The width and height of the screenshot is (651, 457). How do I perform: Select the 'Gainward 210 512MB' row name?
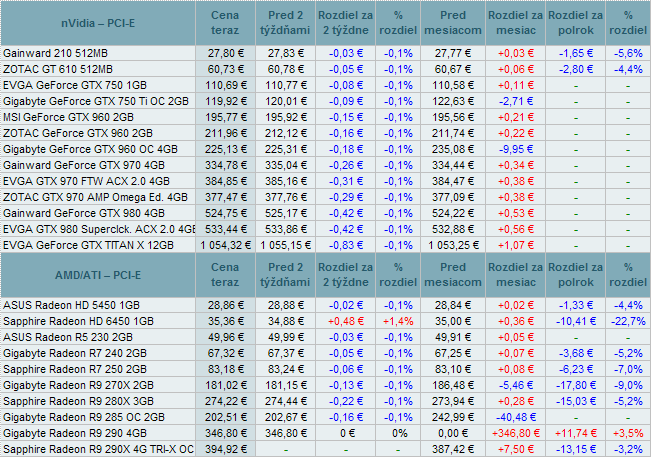pos(55,53)
